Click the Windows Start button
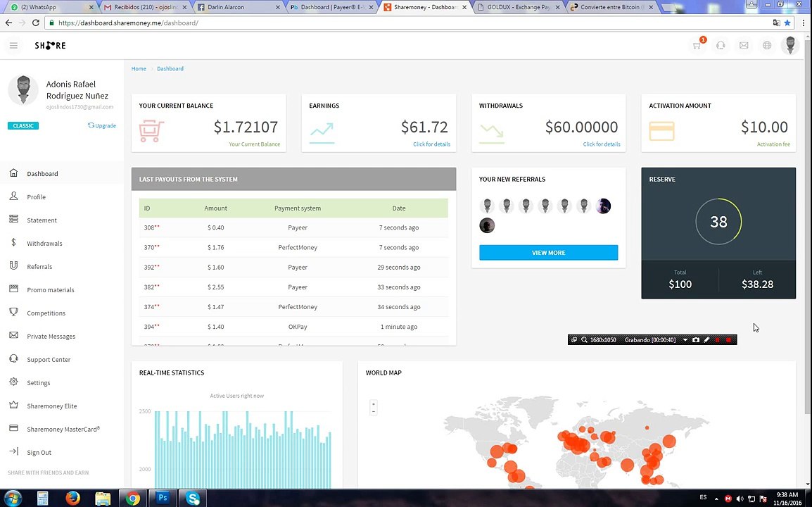The width and height of the screenshot is (812, 507). (13, 498)
